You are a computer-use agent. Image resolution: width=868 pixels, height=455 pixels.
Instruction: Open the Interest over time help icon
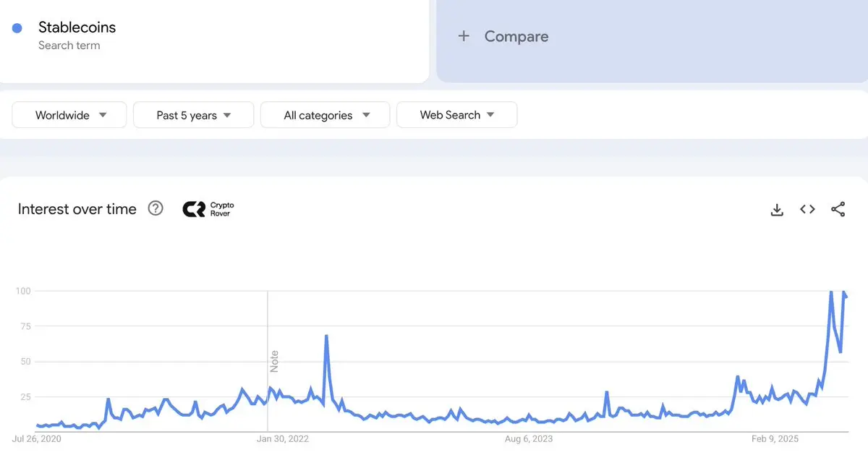(156, 208)
